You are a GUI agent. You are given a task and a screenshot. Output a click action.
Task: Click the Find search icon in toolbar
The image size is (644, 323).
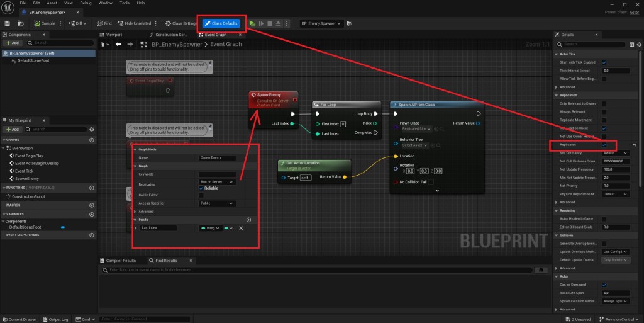tap(104, 23)
